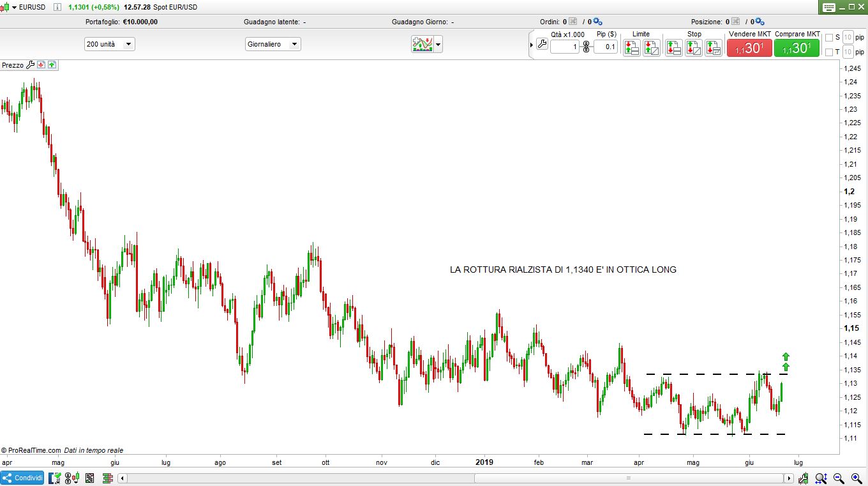Viewport: 868px width, 486px height.
Task: Open the EURUSD instrument menu arrow
Action: pyautogui.click(x=14, y=7)
